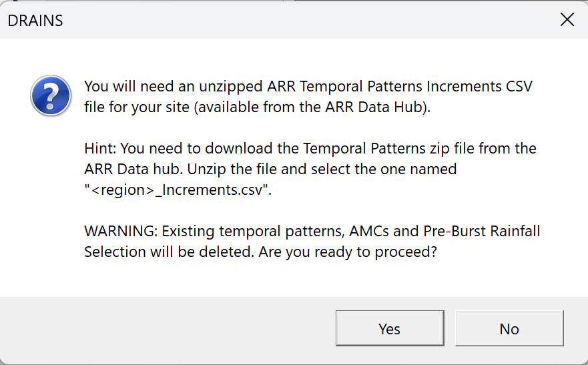
Task: Click the "WARNING:" word in the message
Action: (121, 232)
